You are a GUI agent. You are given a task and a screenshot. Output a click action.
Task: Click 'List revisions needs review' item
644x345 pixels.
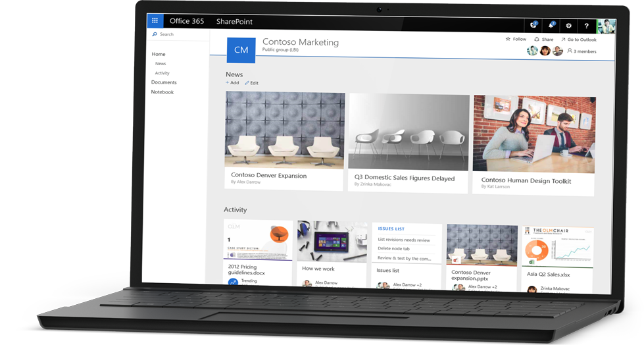404,239
